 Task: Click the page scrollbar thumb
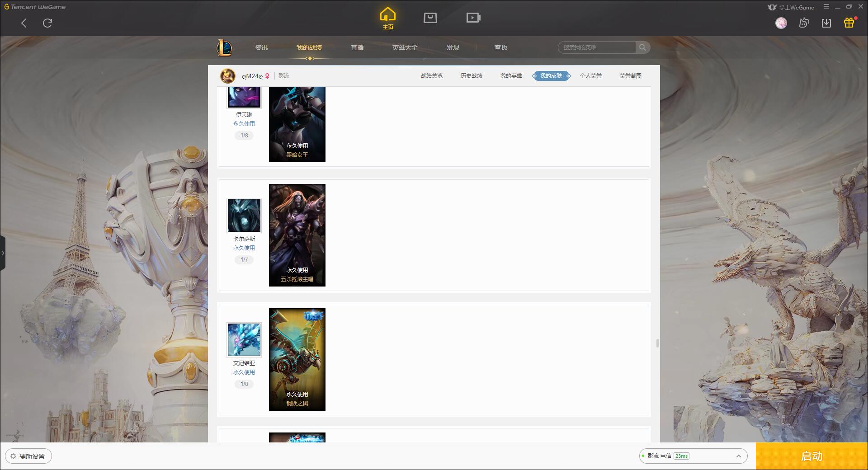pyautogui.click(x=657, y=343)
